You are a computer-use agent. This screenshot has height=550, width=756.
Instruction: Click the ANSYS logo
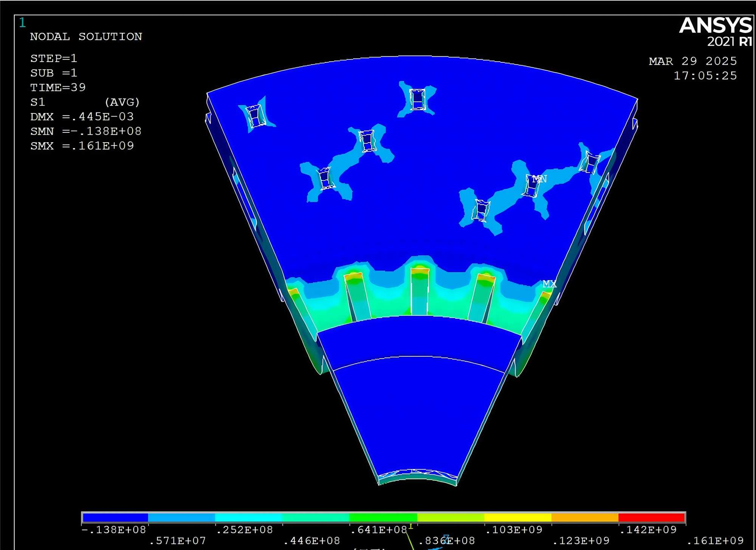point(715,26)
